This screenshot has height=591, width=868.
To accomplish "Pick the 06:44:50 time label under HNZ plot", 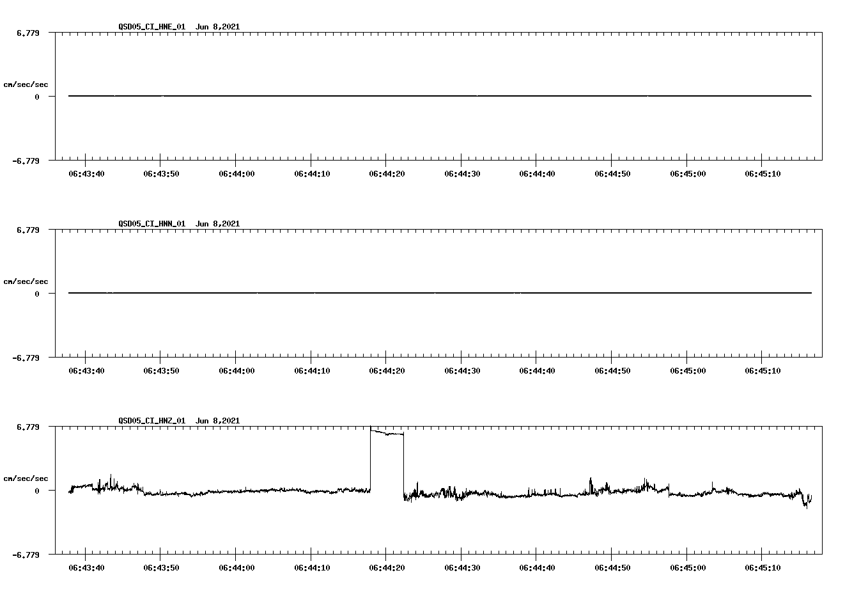I will pos(612,568).
